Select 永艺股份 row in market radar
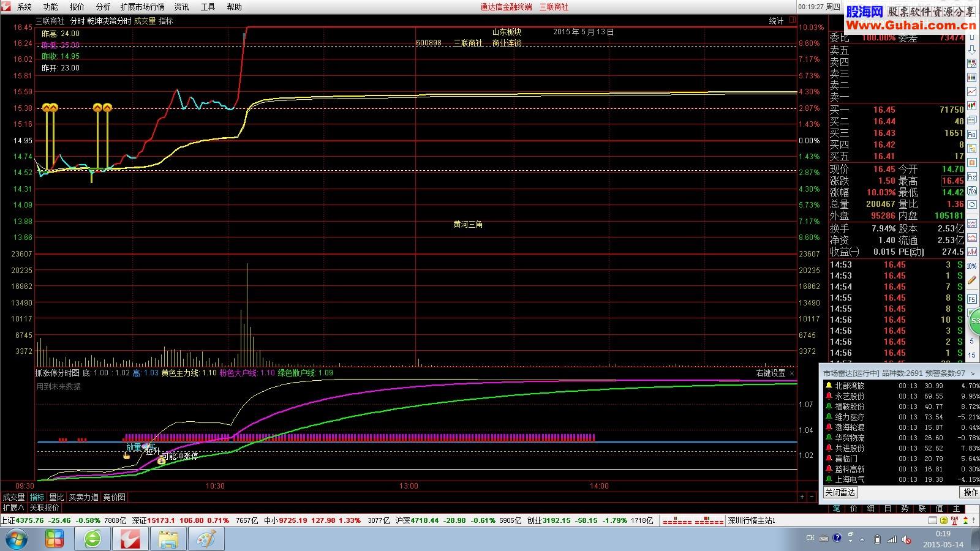Image resolution: width=980 pixels, height=551 pixels. 902,396
